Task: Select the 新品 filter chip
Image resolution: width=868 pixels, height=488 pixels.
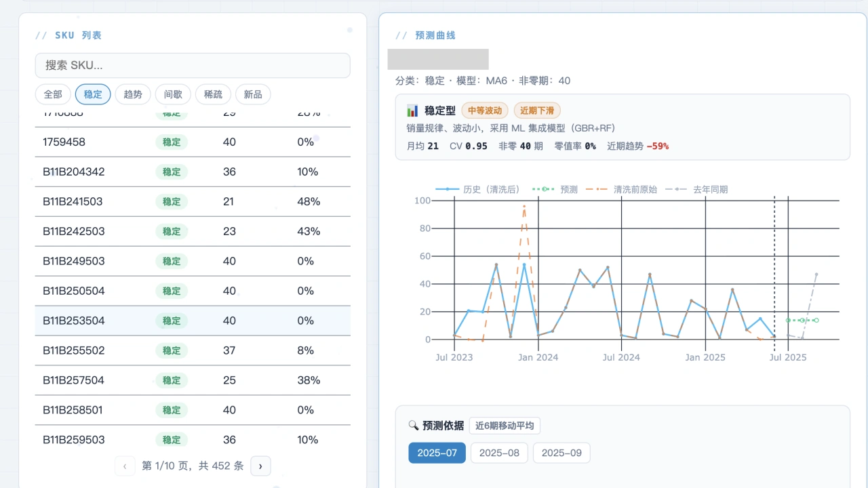Action: (252, 94)
